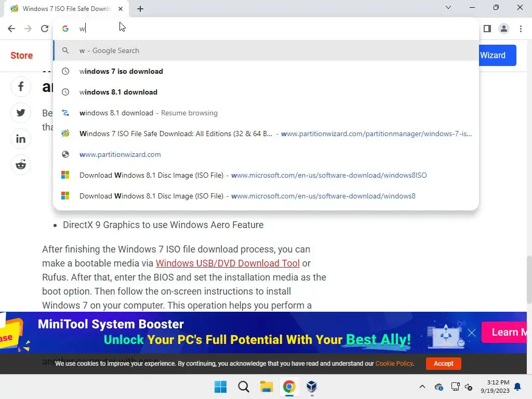Click the muted volume tray icon
This screenshot has width=532, height=399.
point(469,387)
